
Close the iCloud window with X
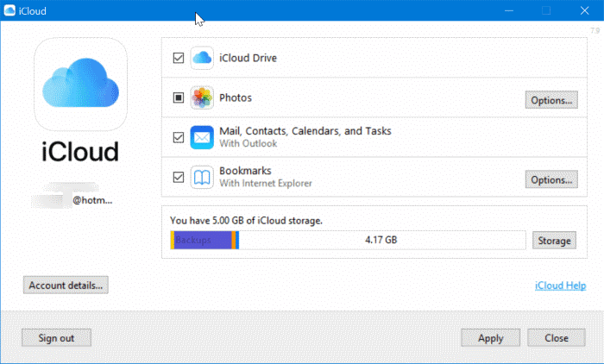click(584, 10)
